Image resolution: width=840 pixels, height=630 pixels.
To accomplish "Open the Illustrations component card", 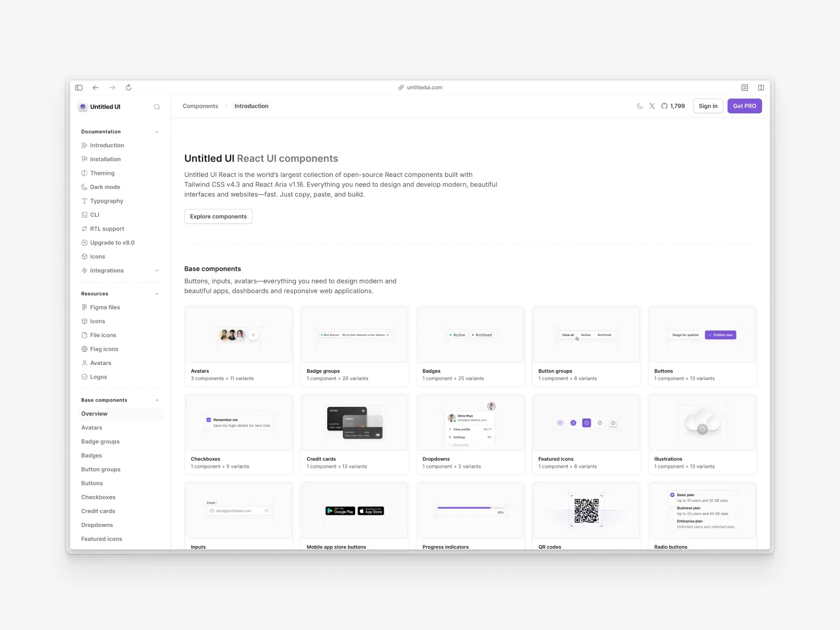I will (702, 435).
